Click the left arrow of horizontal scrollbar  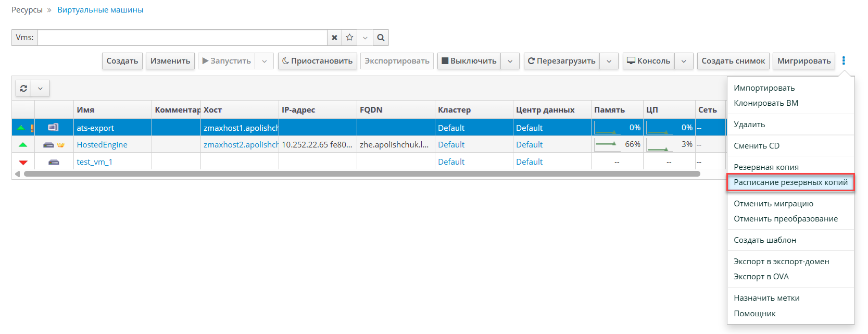point(17,174)
